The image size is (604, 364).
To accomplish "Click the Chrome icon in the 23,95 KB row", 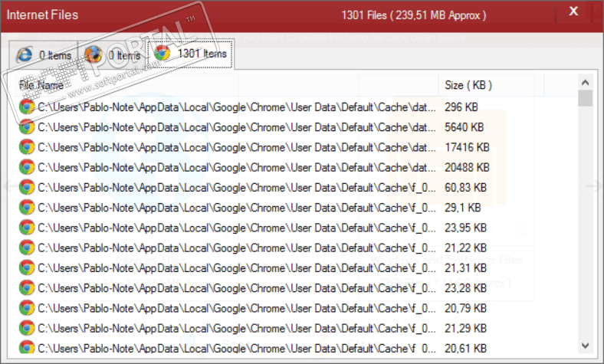I will [27, 228].
